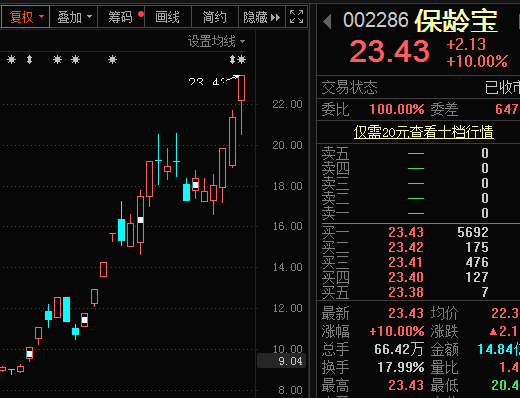Click the previous stock arrow
Viewport: 520px width, 398px height.
(x=327, y=22)
